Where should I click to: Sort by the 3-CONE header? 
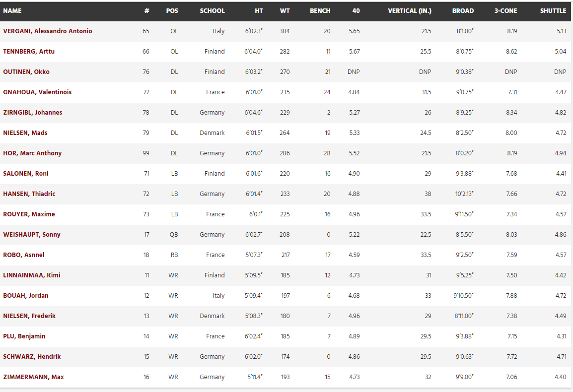click(x=506, y=11)
